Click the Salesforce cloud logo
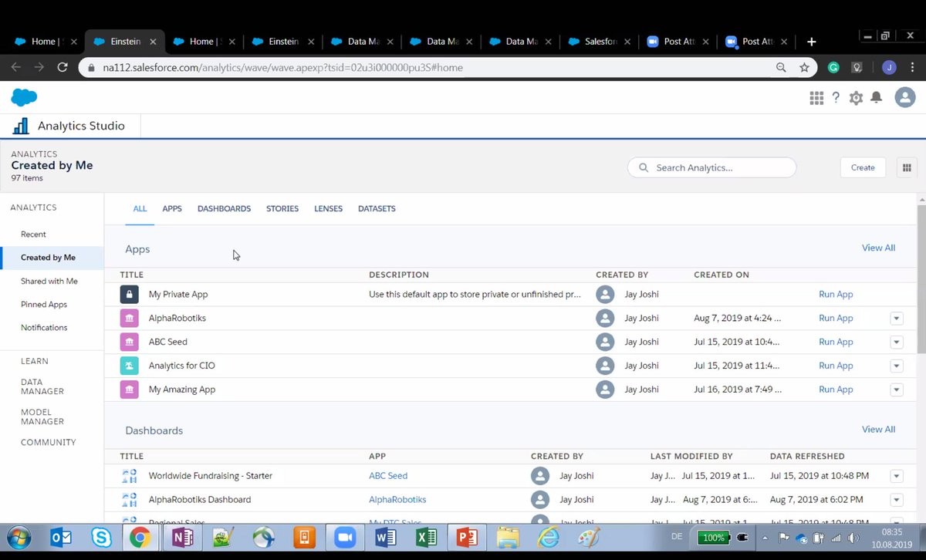The height and width of the screenshot is (560, 926). tap(24, 97)
